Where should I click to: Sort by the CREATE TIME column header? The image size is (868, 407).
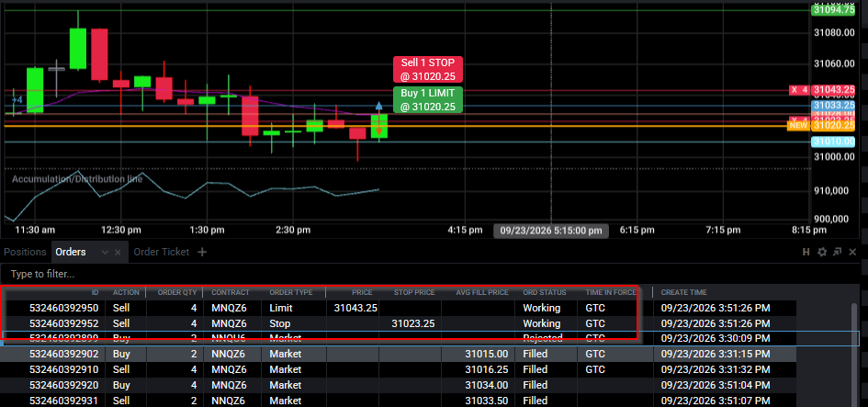pyautogui.click(x=683, y=292)
